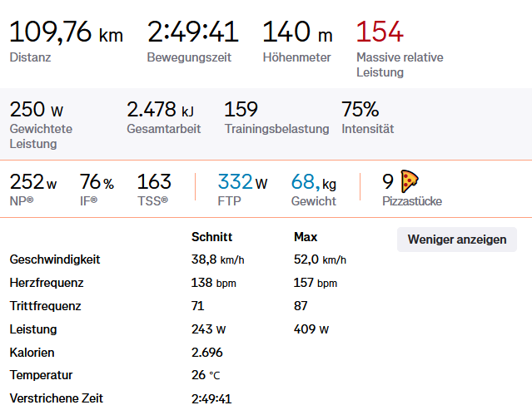Collapse stats with Weniger anzeigen button

pyautogui.click(x=456, y=240)
